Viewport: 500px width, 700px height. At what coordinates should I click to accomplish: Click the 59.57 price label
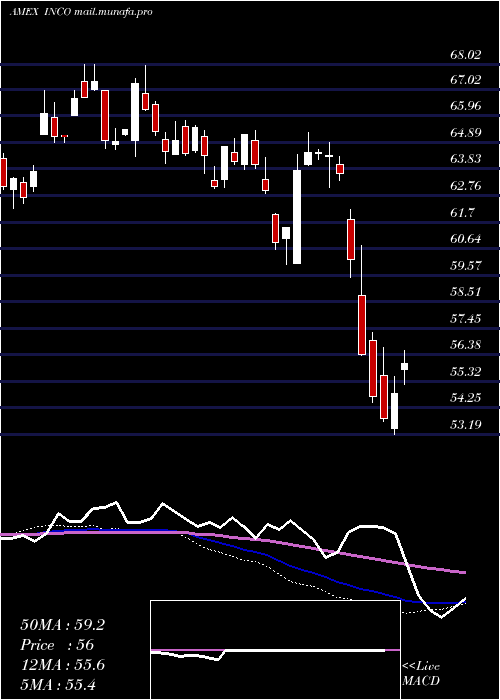tap(466, 265)
